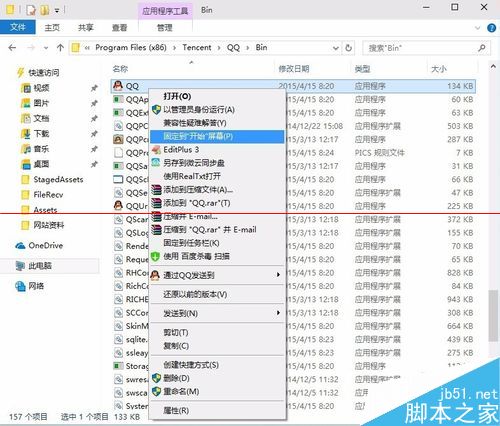
Task: Click the new folder icon in the title bar
Action: pyautogui.click(x=45, y=10)
